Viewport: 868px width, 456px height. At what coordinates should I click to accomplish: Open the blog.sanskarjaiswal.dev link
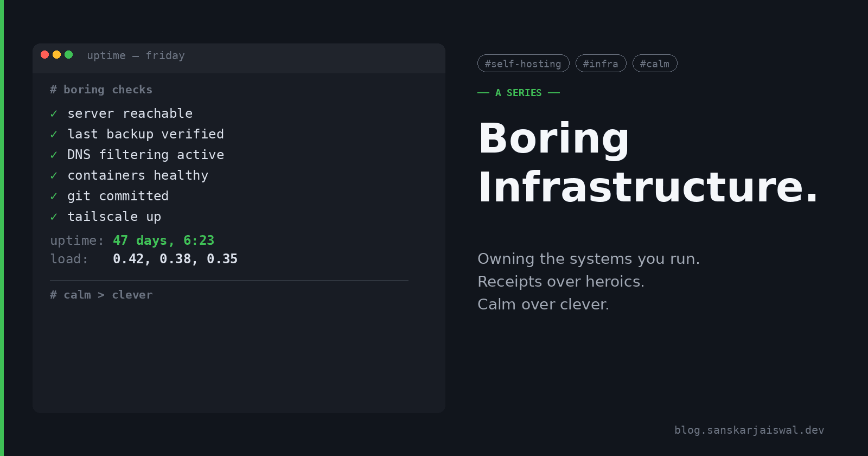point(749,430)
